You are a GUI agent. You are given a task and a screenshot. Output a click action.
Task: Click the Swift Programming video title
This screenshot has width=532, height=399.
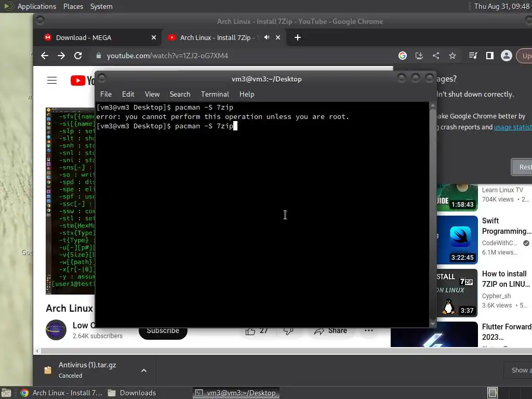[x=507, y=226]
